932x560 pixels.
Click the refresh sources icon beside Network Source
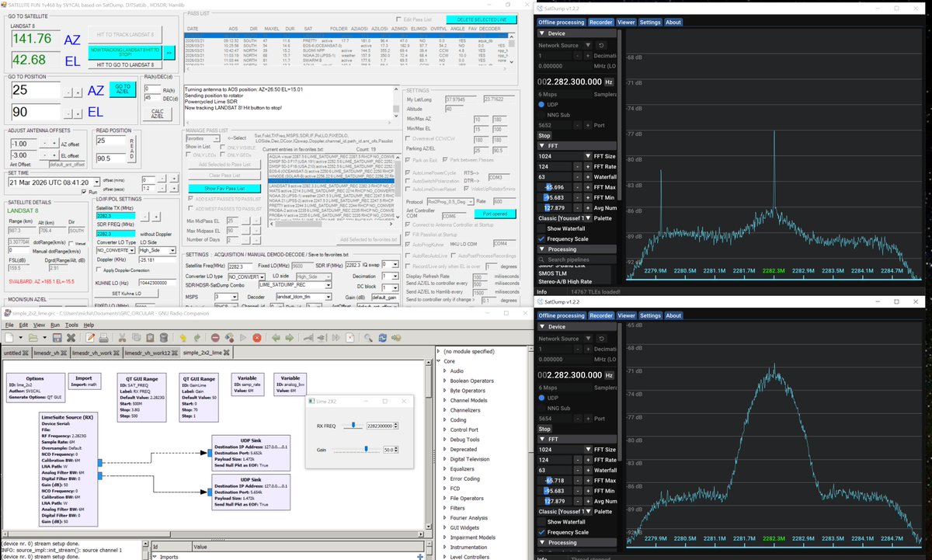602,45
